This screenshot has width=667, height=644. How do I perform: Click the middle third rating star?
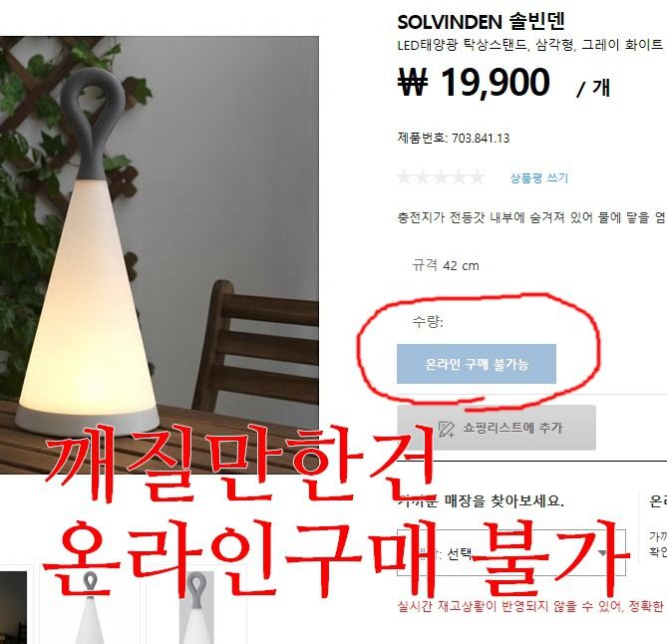pos(441,177)
